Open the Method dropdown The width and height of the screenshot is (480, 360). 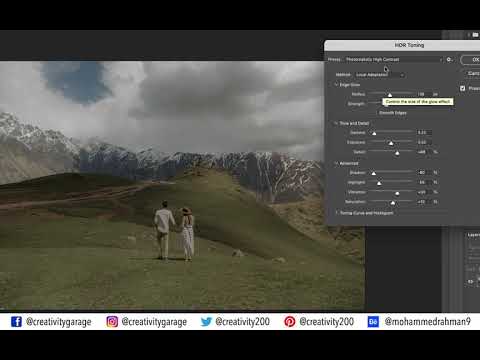(x=380, y=75)
